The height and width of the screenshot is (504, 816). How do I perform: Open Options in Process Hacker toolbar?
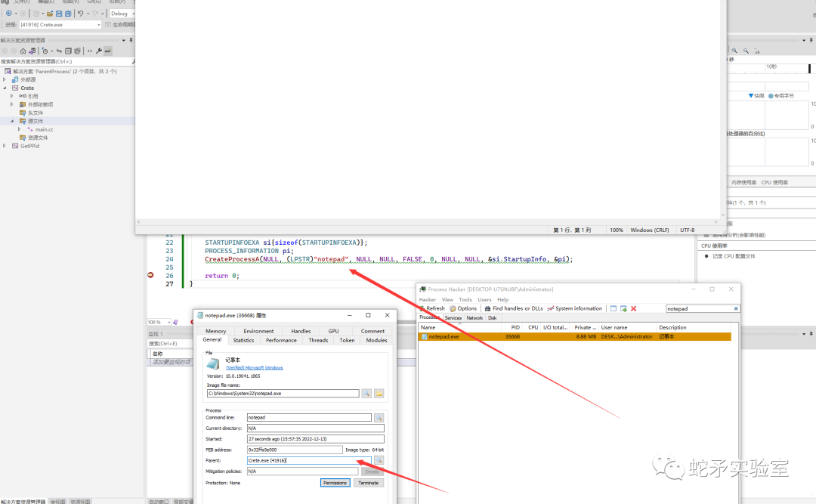point(463,308)
